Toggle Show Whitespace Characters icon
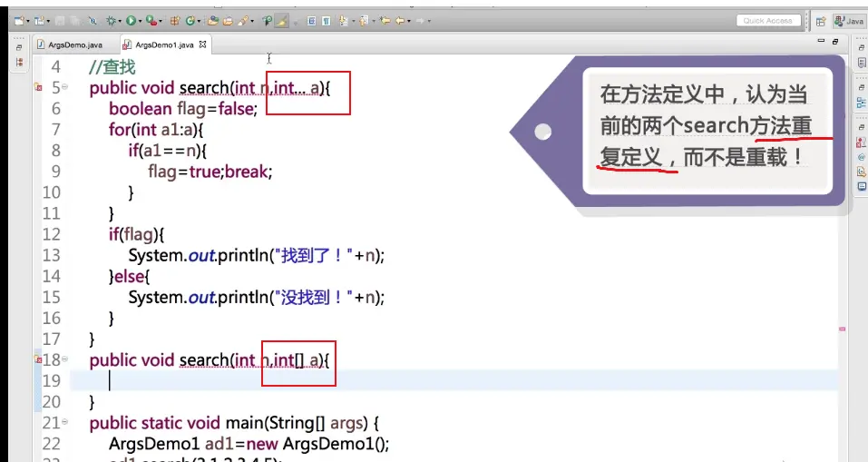 coord(326,21)
